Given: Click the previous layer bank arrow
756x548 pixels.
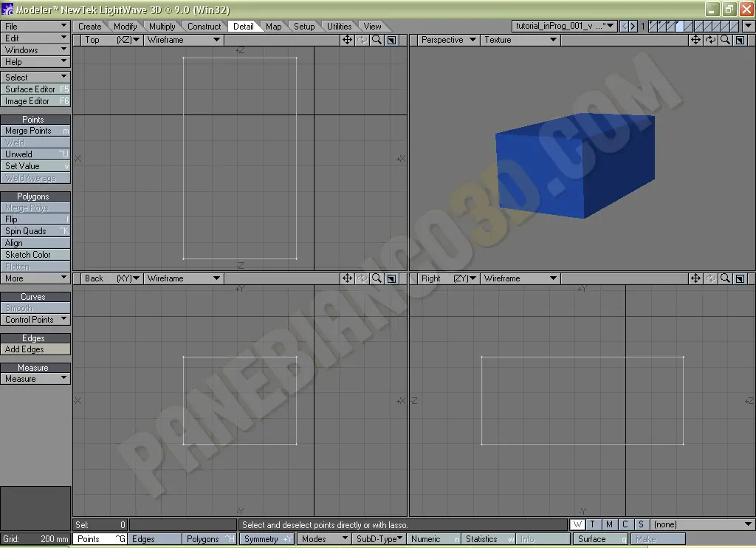Looking at the screenshot, I should (625, 26).
